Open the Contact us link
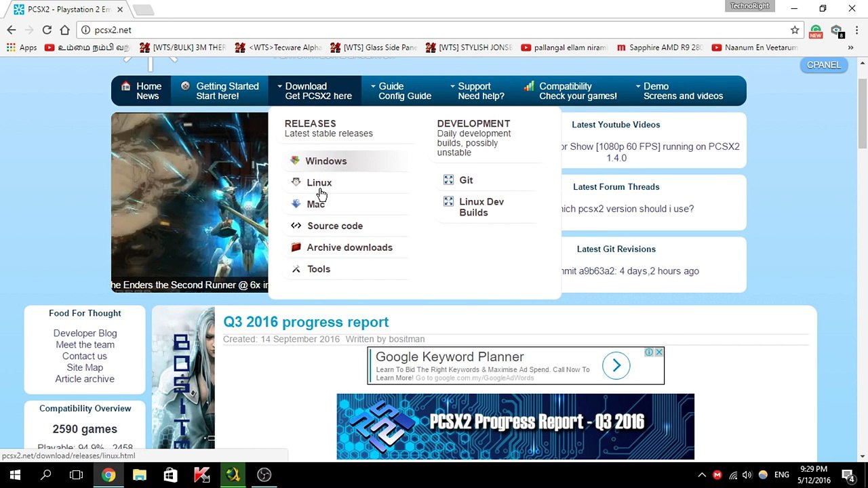 [85, 356]
